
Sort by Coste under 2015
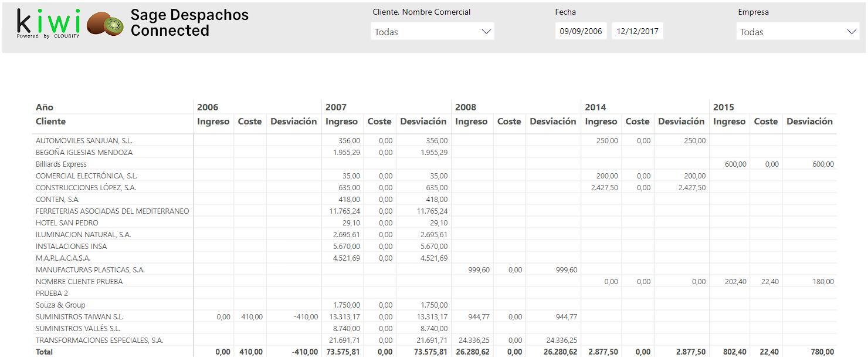click(x=766, y=122)
